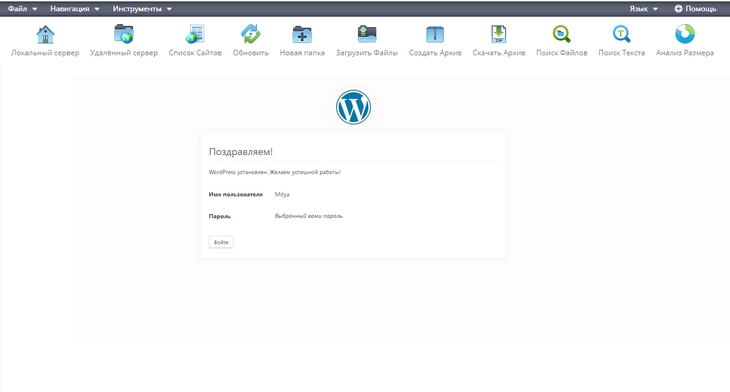Click the Войти login button
The height and width of the screenshot is (392, 730).
click(221, 242)
